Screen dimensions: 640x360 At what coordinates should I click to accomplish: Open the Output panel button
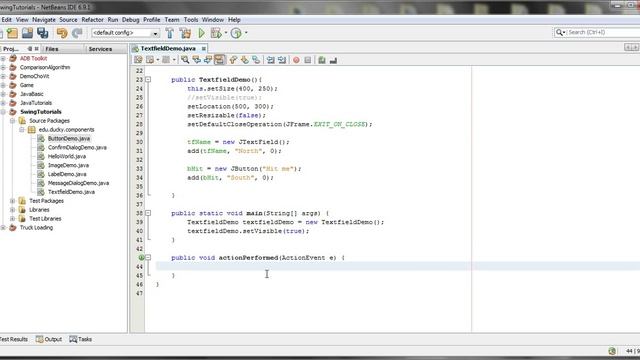[x=49, y=339]
